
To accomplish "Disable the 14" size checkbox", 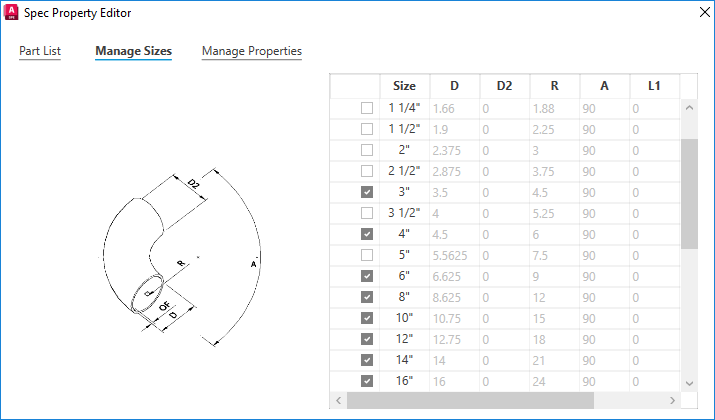I will tap(367, 360).
